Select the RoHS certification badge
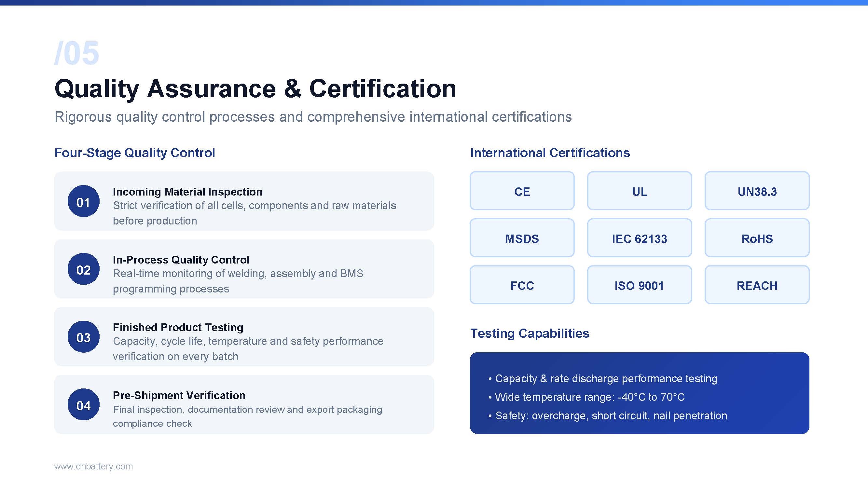This screenshot has height=488, width=868. tap(757, 238)
